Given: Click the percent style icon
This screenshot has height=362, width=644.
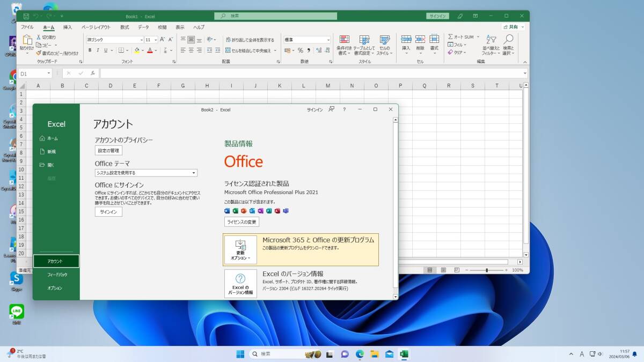Looking at the screenshot, I should (300, 50).
